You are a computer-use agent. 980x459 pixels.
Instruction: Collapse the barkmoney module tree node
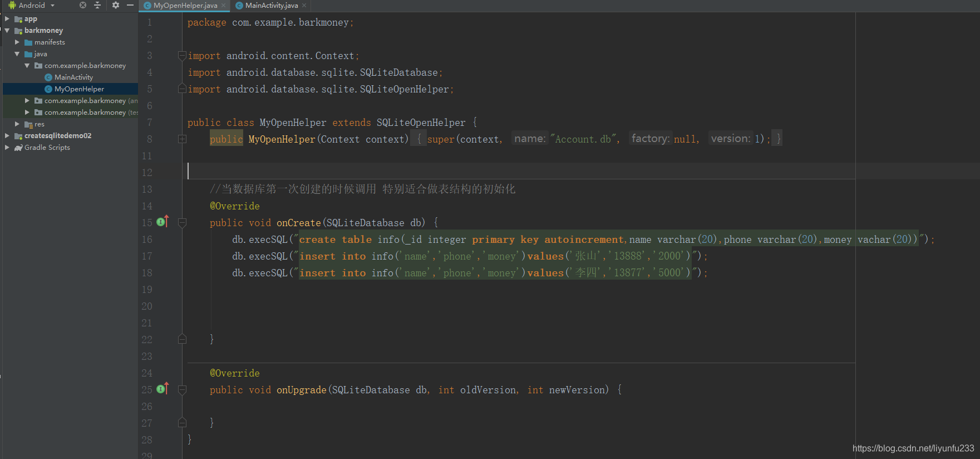point(7,31)
